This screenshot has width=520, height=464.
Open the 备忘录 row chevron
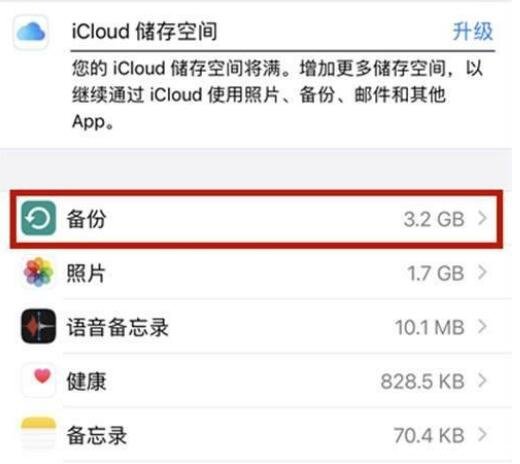[482, 435]
